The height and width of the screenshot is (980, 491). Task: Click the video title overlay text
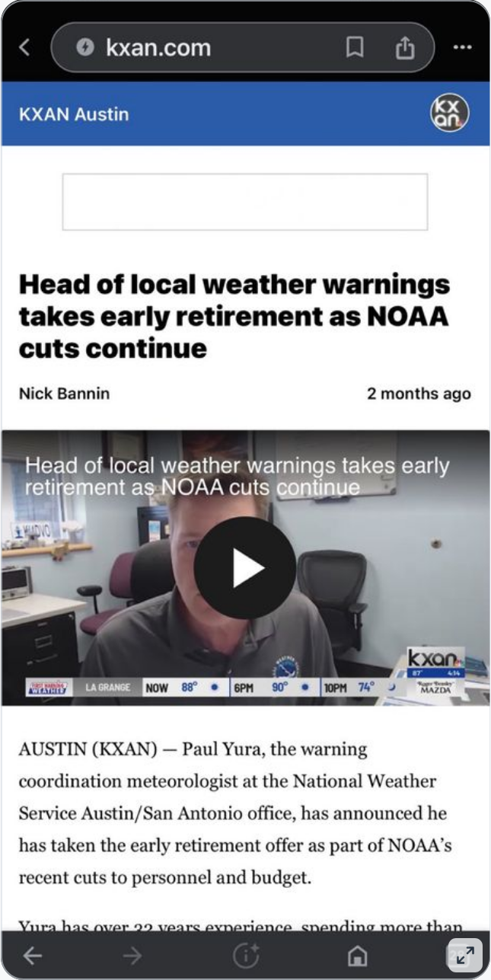pos(238,477)
